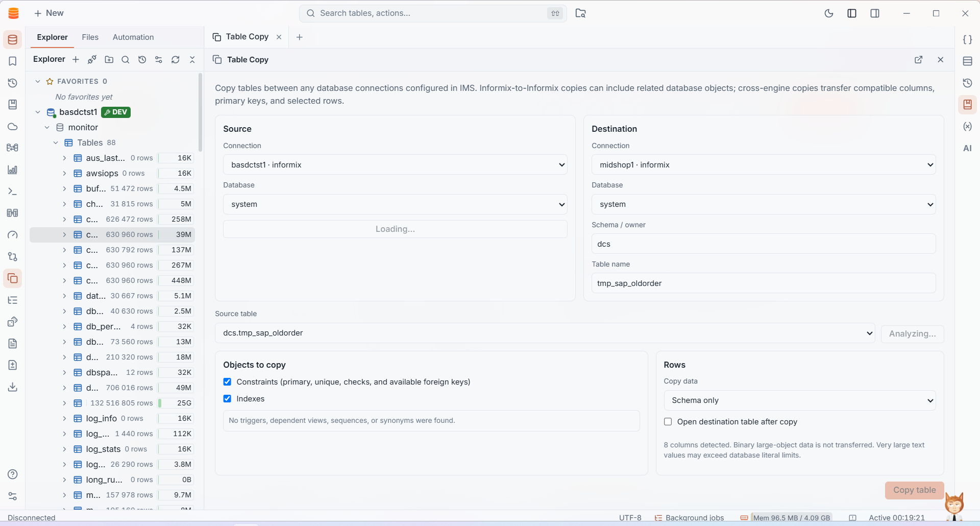Open a new tab with plus
This screenshot has height=526, width=980.
click(300, 37)
